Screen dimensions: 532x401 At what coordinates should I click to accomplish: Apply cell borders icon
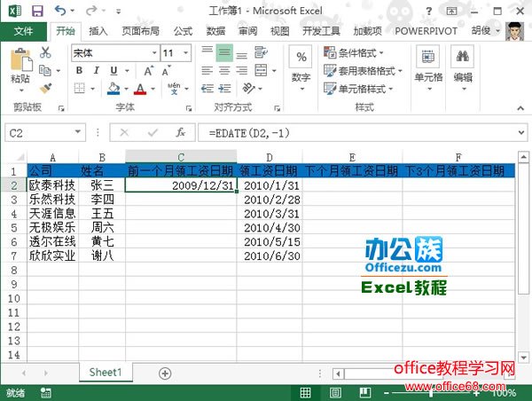pos(80,89)
